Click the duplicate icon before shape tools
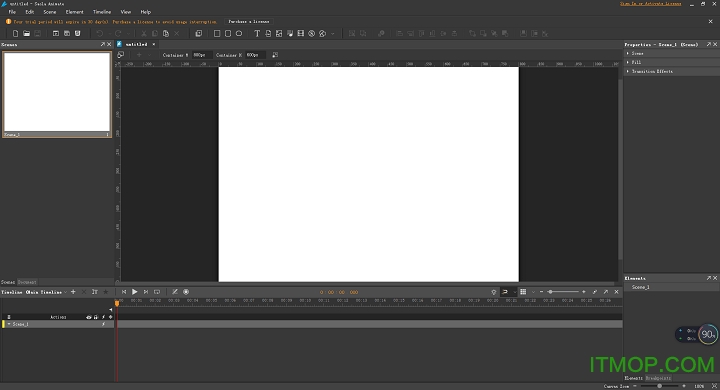 (199, 34)
